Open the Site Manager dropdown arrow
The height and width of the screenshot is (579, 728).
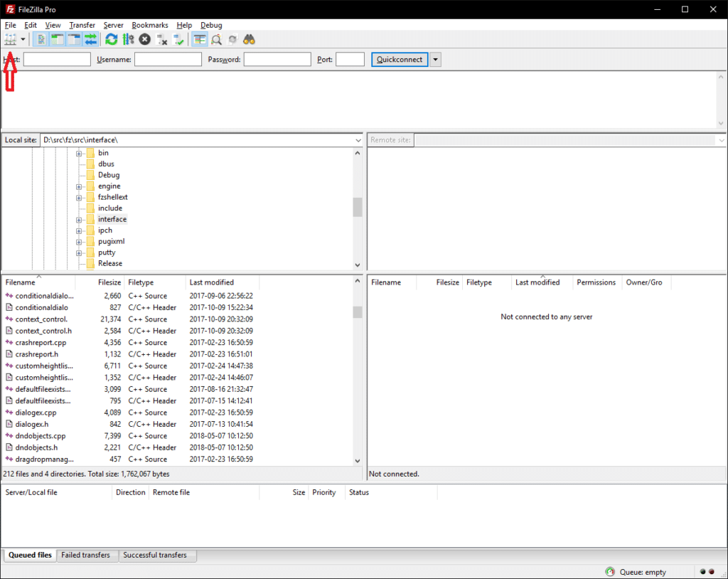click(23, 40)
